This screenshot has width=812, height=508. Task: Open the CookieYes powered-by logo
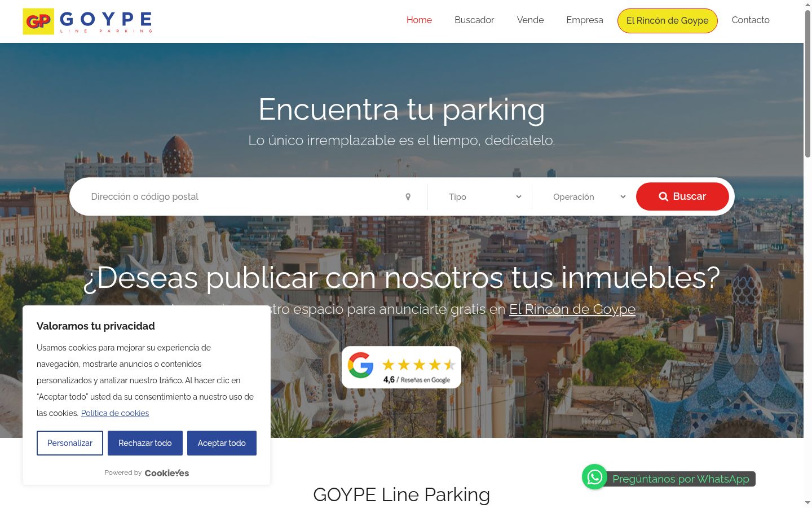click(167, 473)
